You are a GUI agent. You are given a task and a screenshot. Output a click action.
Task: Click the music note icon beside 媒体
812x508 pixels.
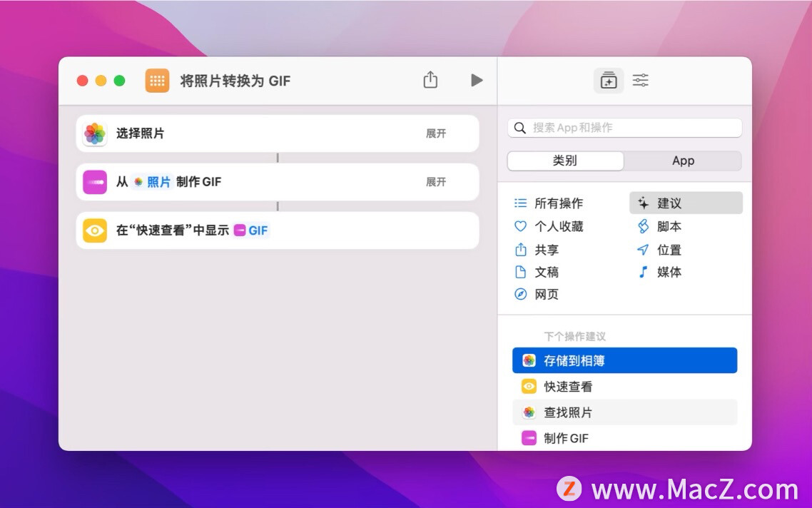click(x=643, y=272)
